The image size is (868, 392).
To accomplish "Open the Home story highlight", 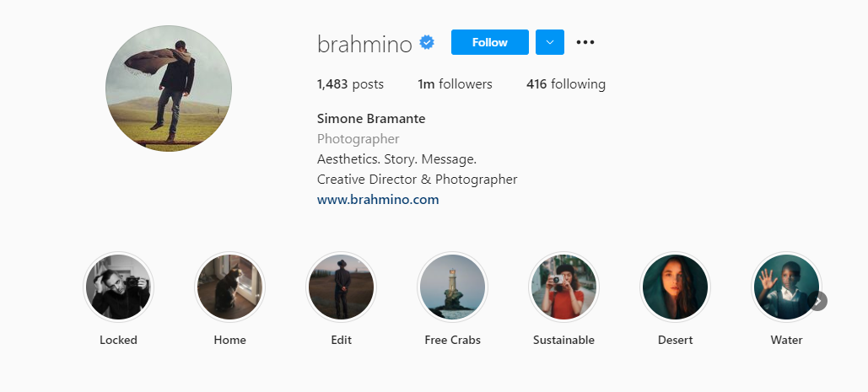I will 229,287.
